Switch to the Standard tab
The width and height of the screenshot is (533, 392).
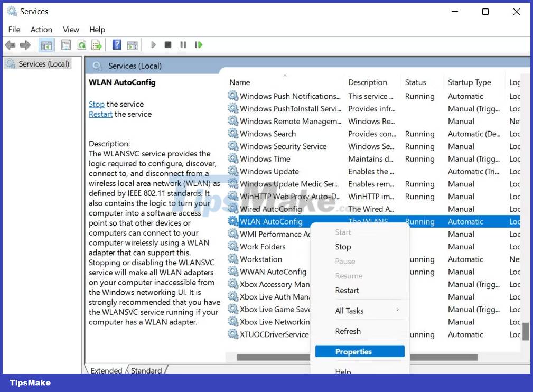pos(146,370)
